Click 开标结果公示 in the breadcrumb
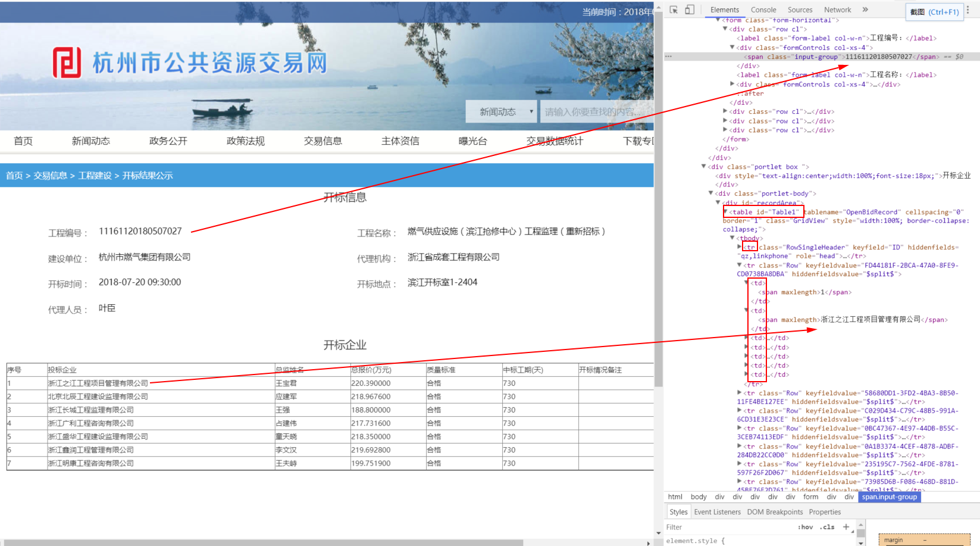 pyautogui.click(x=148, y=176)
